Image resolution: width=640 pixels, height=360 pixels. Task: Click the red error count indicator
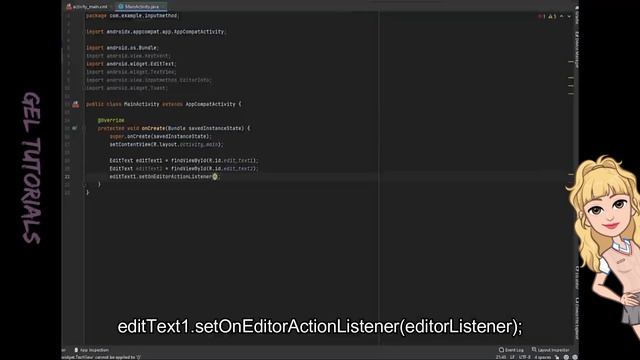(542, 16)
